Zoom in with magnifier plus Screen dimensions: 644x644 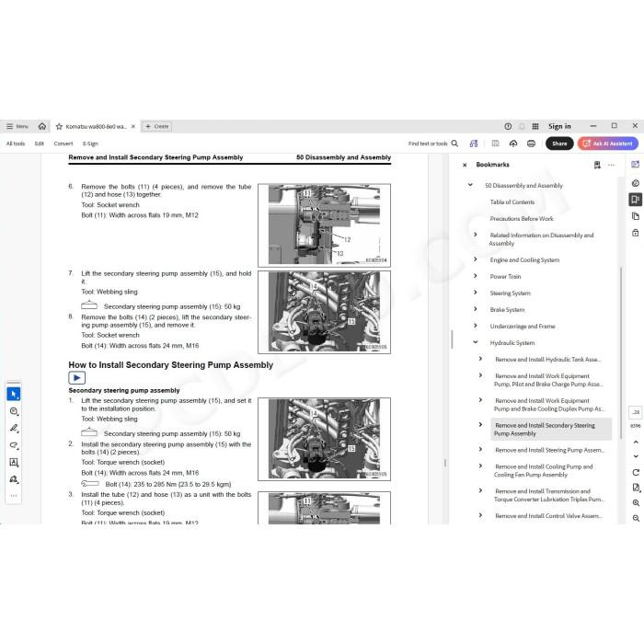(636, 503)
